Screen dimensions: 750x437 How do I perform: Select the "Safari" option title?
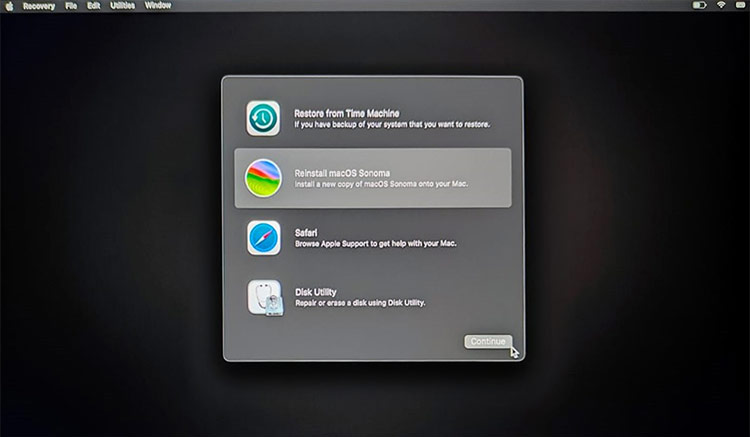(x=306, y=232)
